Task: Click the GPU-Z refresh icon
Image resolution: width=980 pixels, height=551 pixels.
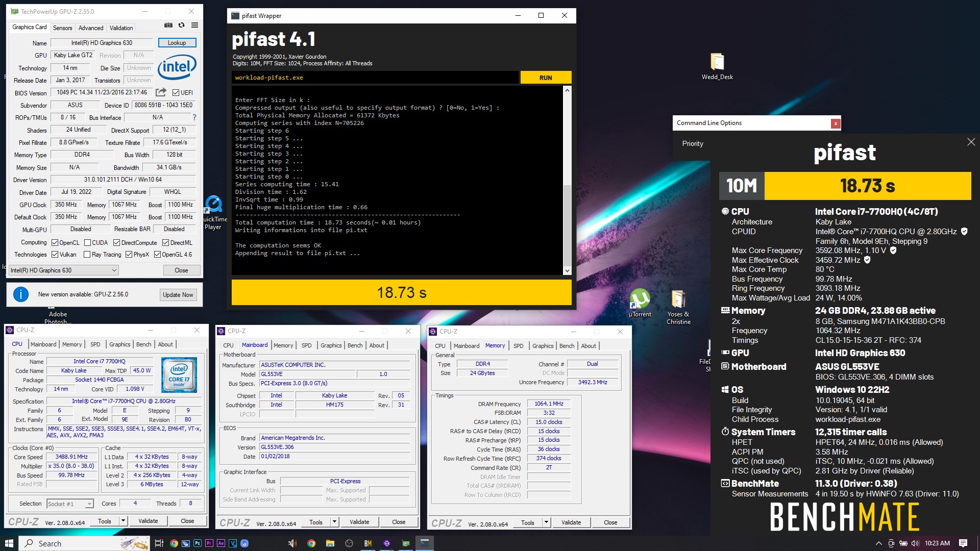Action: pyautogui.click(x=181, y=25)
